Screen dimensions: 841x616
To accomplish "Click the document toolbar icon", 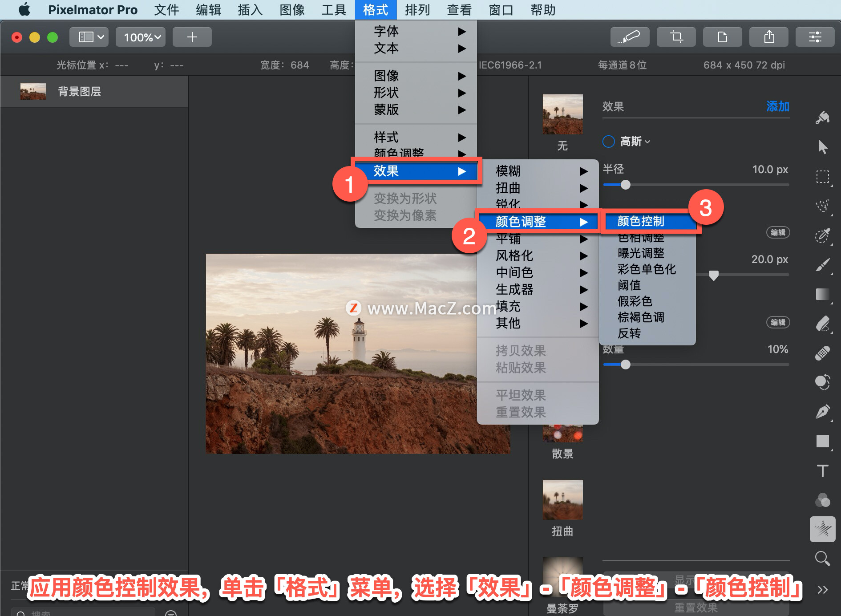I will 723,37.
